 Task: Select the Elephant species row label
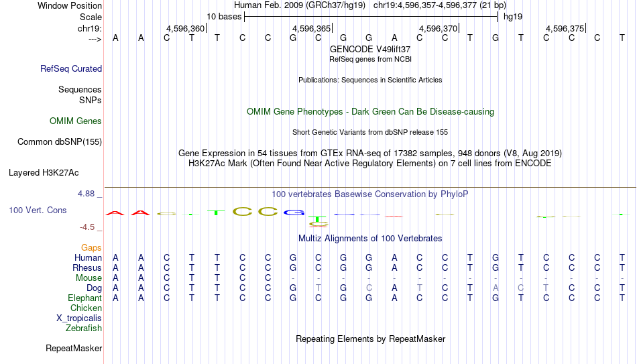(85, 298)
